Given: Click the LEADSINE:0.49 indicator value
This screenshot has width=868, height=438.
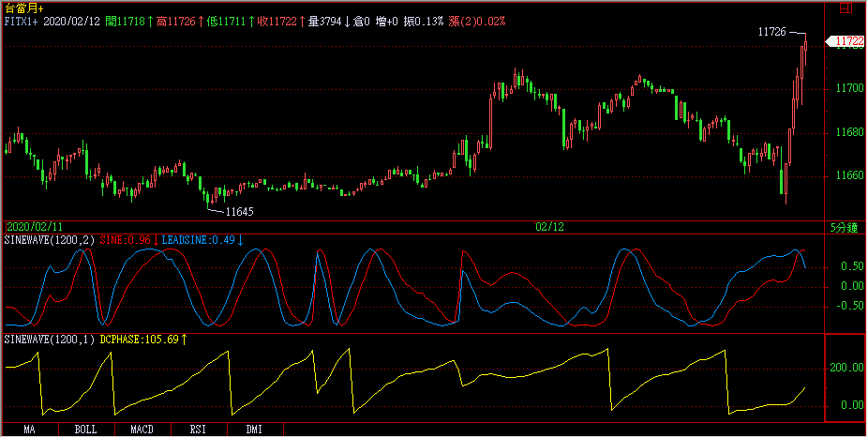Looking at the screenshot, I should 202,240.
